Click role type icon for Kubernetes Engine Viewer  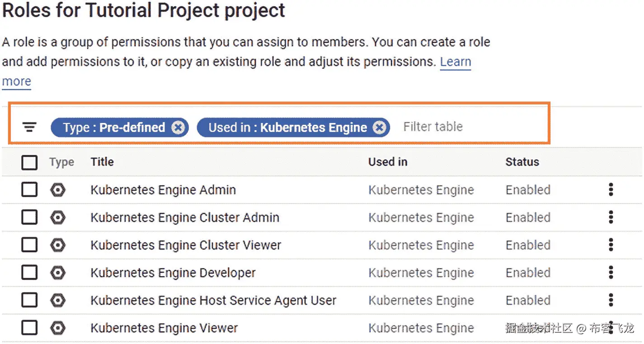(x=58, y=328)
